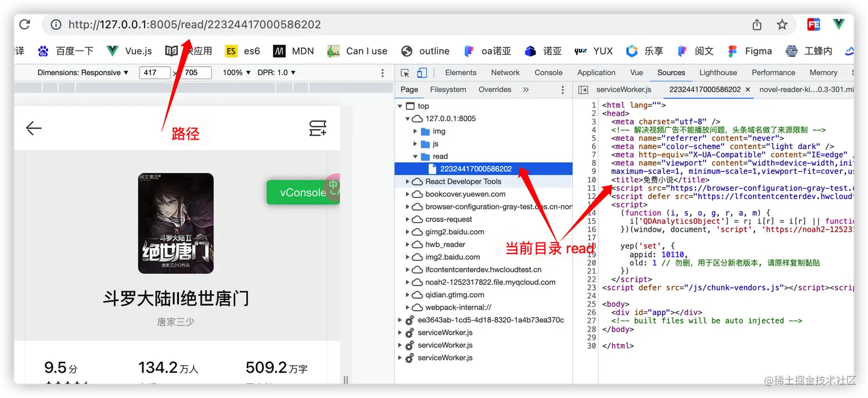The height and width of the screenshot is (398, 868).
Task: Click the browser address bar URL
Action: tap(195, 25)
